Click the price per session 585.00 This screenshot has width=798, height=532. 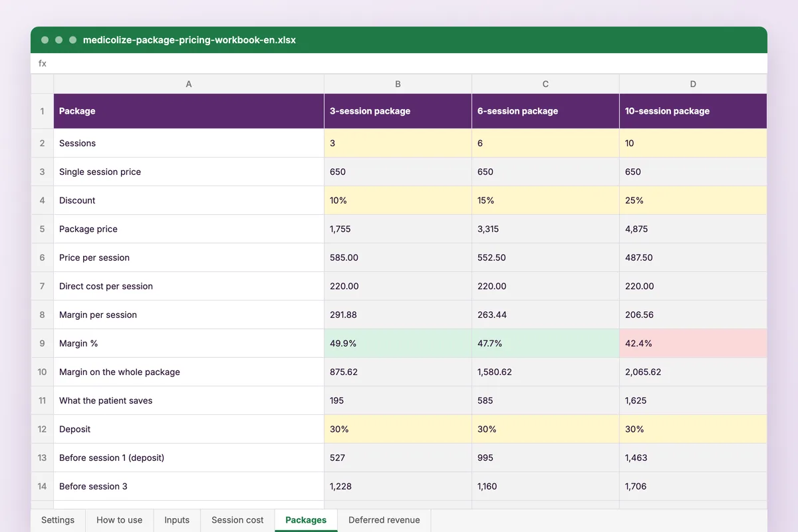[x=398, y=257]
